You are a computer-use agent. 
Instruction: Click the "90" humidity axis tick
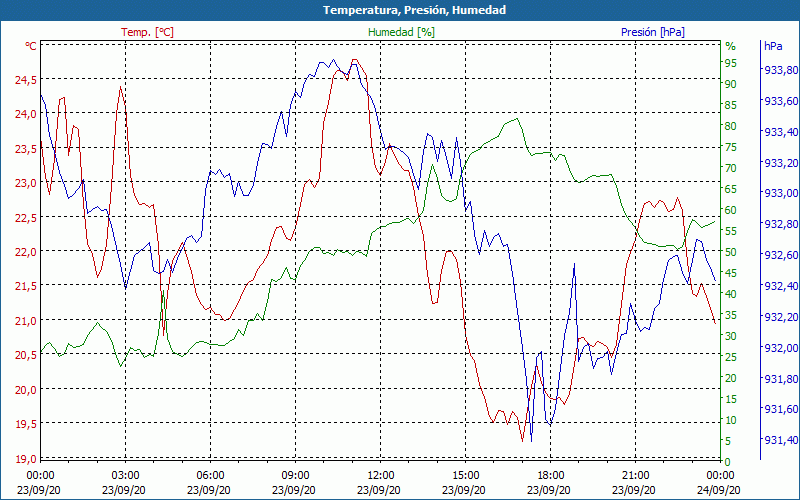pyautogui.click(x=731, y=84)
